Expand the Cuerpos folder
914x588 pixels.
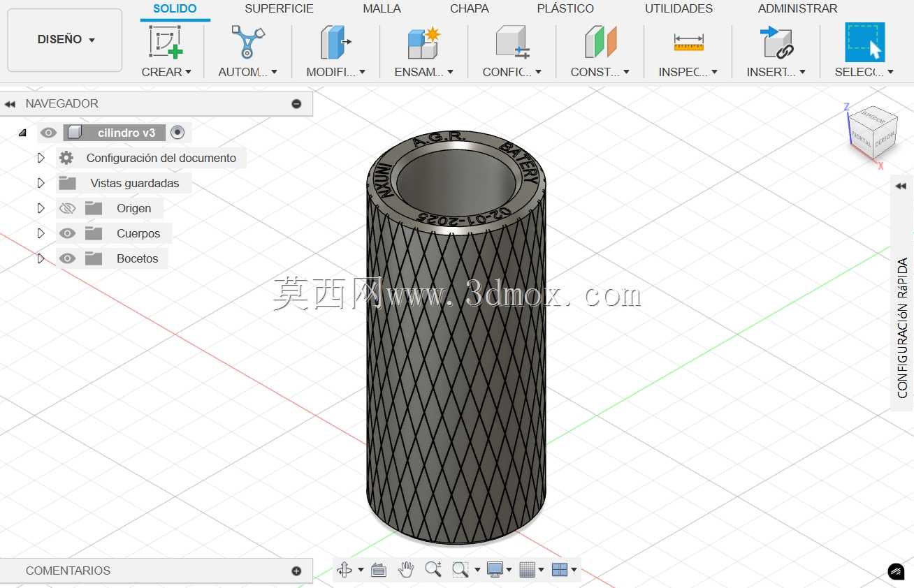tap(41, 233)
